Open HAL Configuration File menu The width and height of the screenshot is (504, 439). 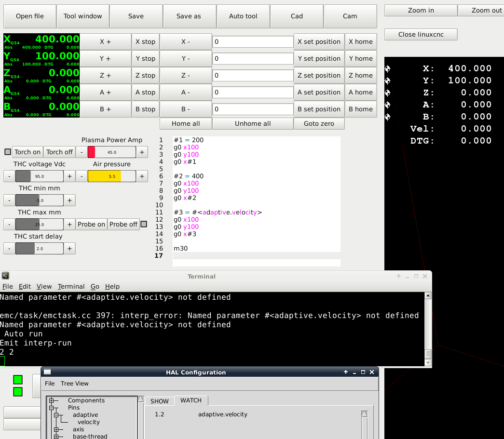pyautogui.click(x=50, y=384)
